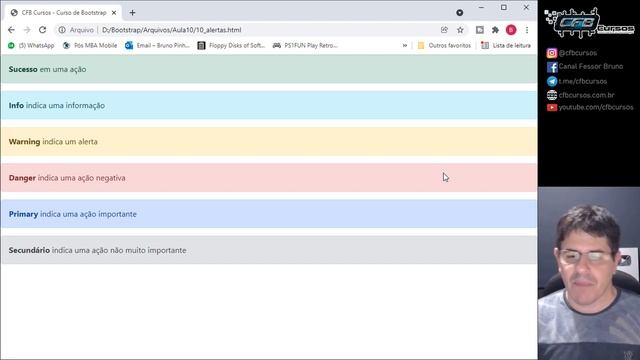Open the WhatsApp bookmark
The width and height of the screenshot is (640, 360).
click(x=31, y=45)
